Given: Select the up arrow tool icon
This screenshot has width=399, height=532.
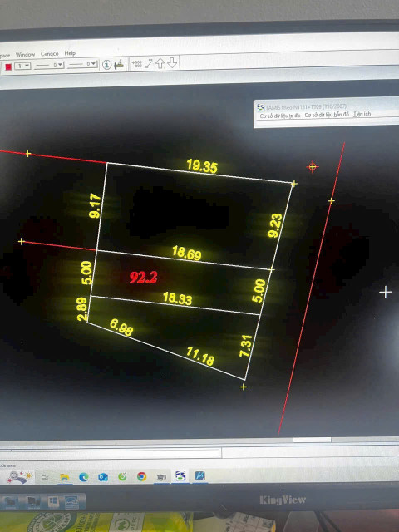Looking at the screenshot, I should tap(160, 63).
